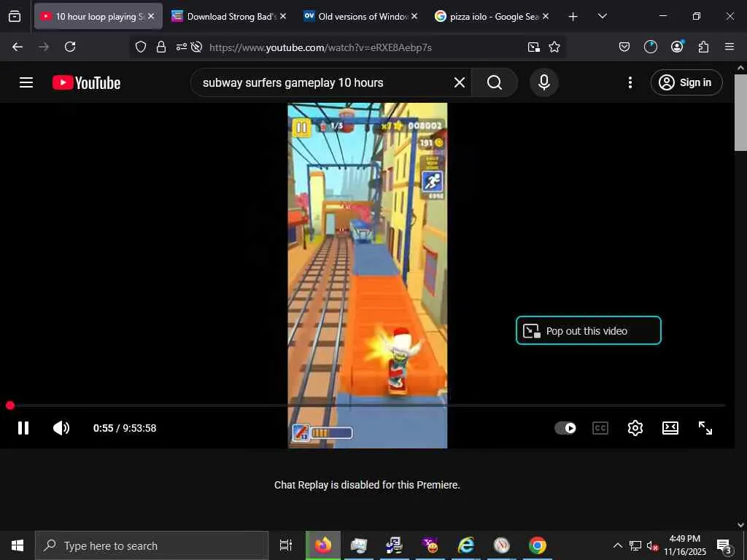Open the muted volume tray icon

tap(652, 545)
